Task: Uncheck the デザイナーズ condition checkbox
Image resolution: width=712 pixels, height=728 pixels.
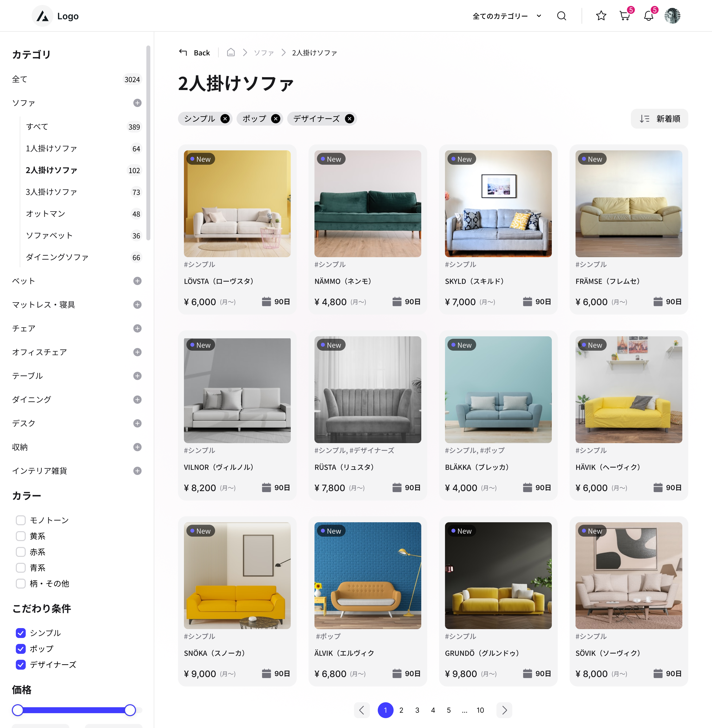Action: 21,665
